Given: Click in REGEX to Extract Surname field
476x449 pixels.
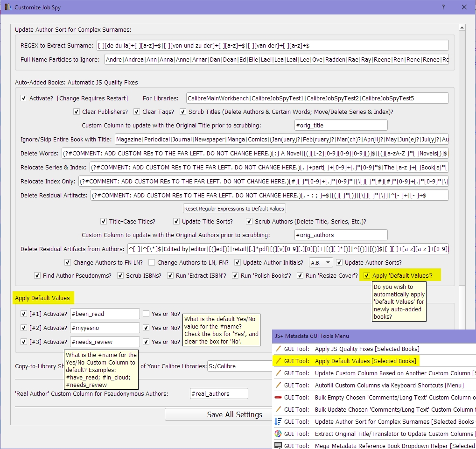Looking at the screenshot, I should (273, 46).
